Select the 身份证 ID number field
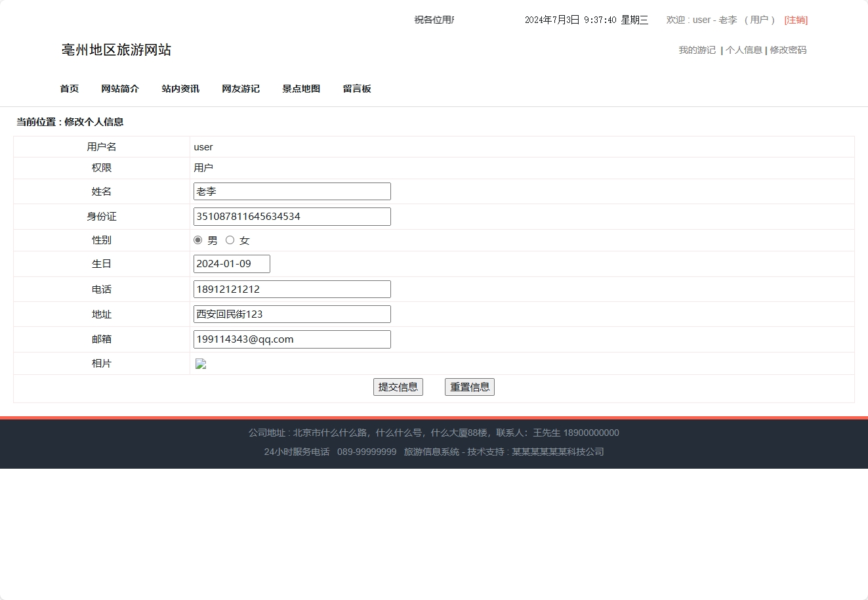 click(291, 216)
